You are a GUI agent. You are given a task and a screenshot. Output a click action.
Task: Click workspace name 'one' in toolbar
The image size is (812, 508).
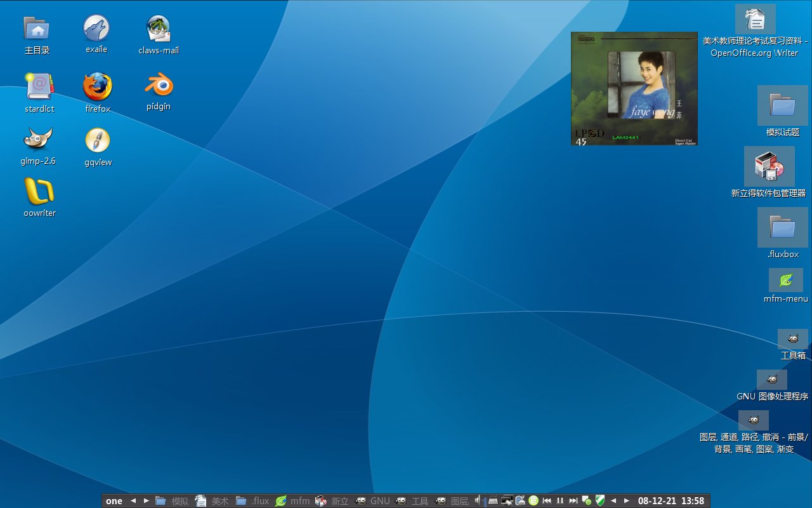114,501
